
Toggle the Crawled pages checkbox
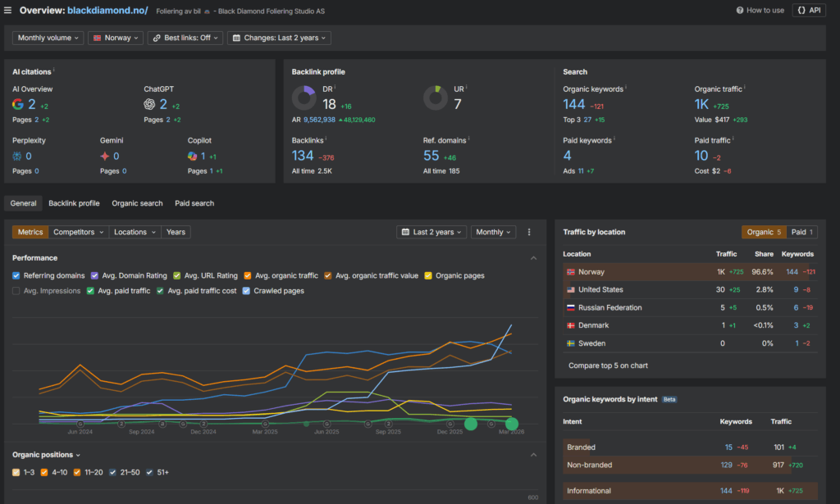pos(246,291)
